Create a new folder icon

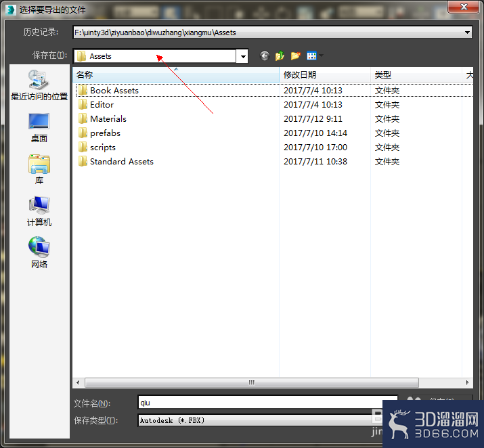295,56
